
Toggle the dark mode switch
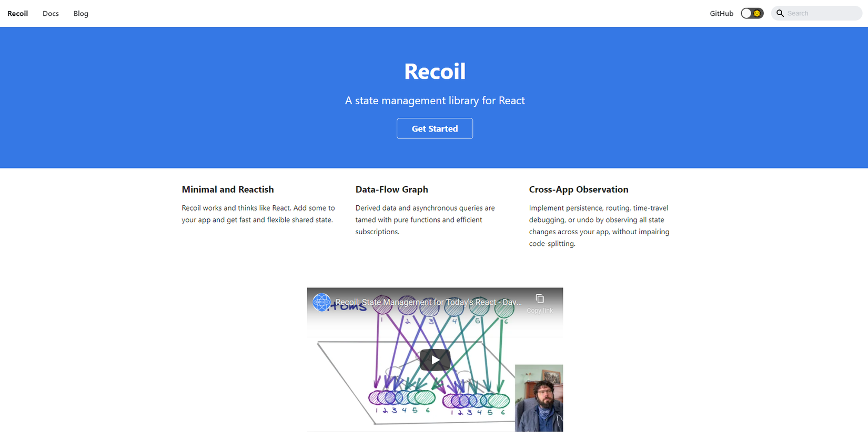tap(752, 14)
